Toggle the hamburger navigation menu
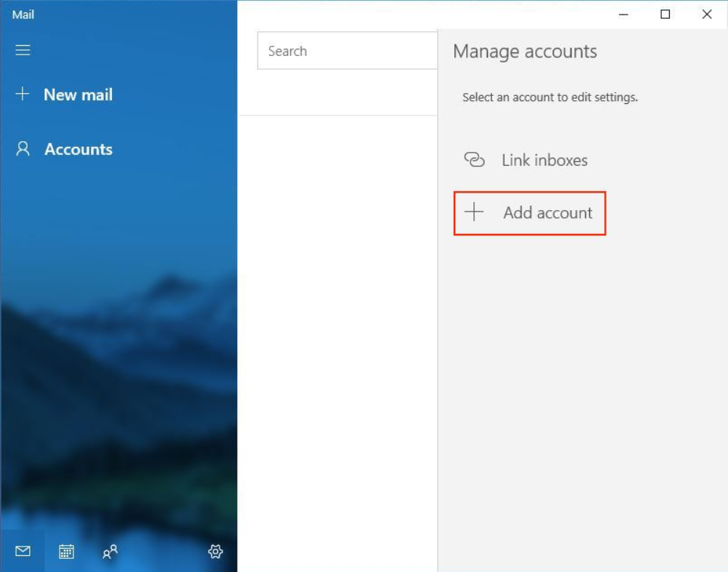 [23, 50]
